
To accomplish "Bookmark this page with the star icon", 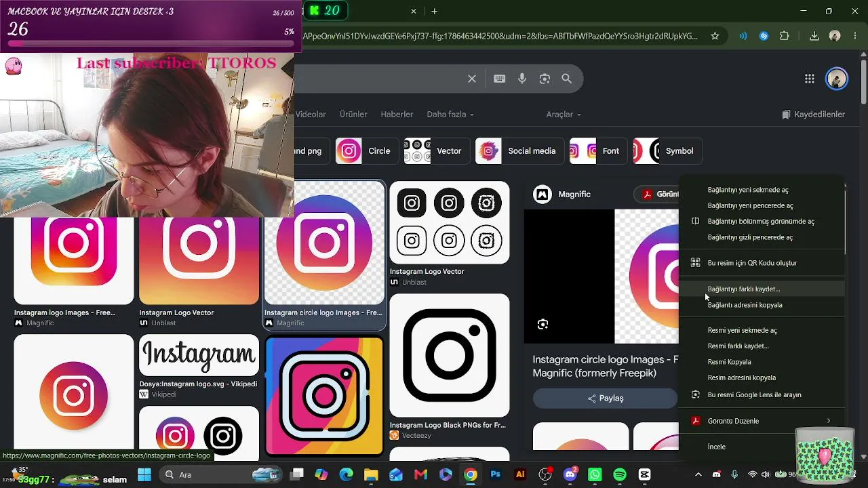I will click(715, 36).
